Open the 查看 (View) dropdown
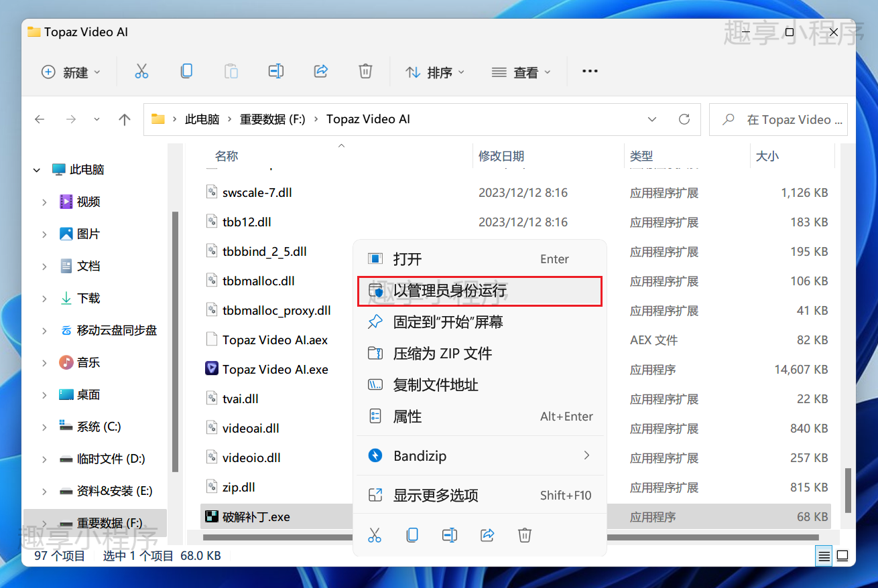Viewport: 878px width, 588px height. 521,72
